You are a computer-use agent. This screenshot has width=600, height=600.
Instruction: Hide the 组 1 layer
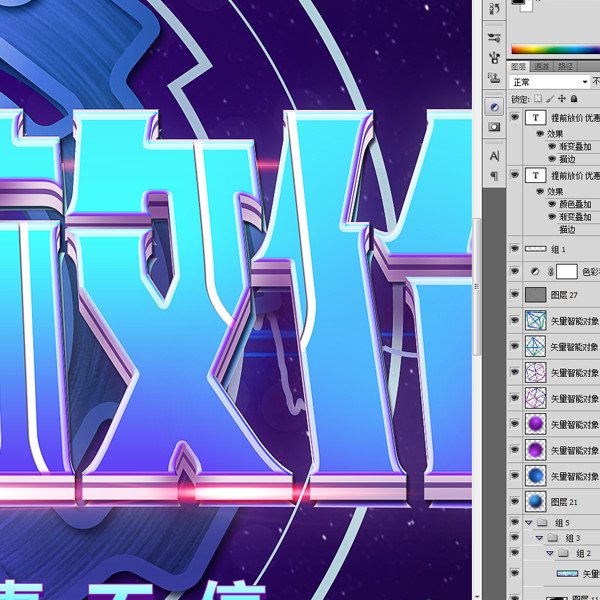point(515,249)
